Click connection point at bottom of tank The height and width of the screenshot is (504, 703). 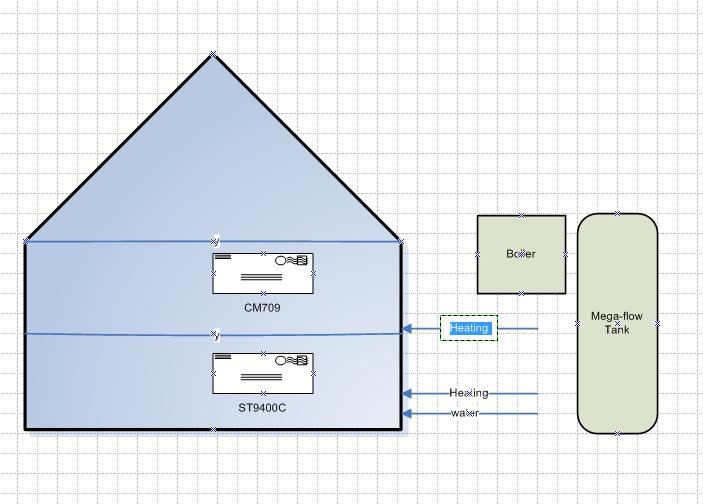coord(618,433)
